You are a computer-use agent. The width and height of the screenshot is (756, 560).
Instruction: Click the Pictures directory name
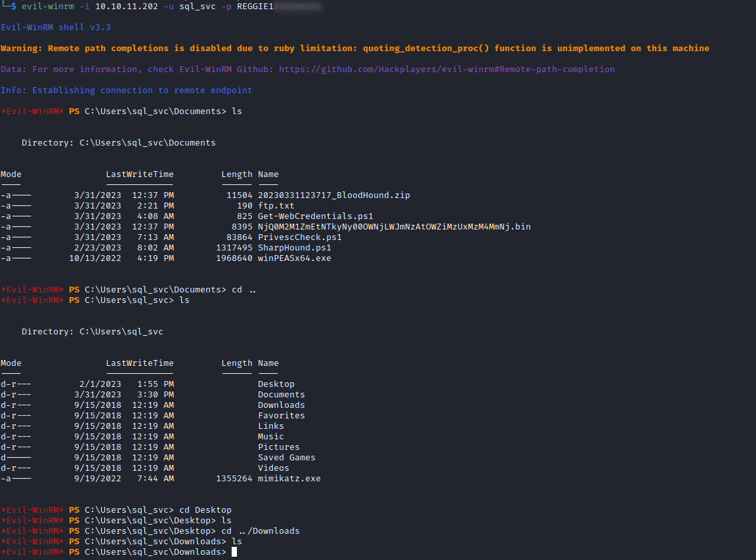278,447
